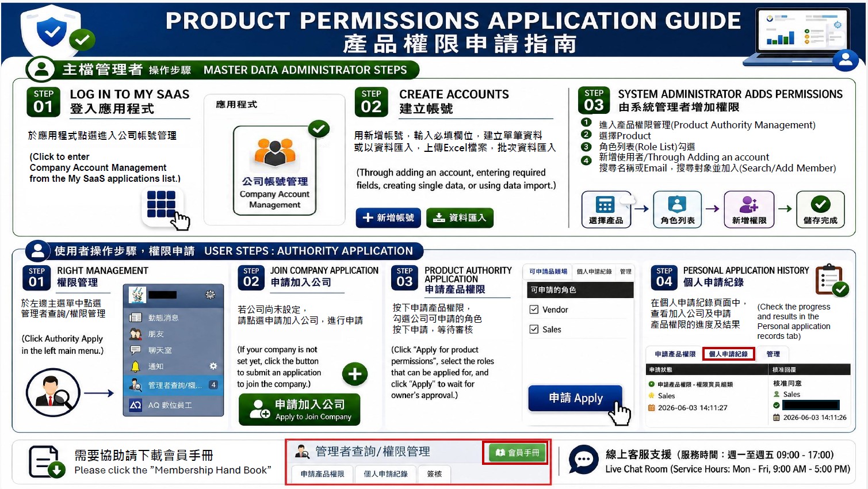Click the 新增權限 add permission icon
868x489 pixels.
coord(749,209)
